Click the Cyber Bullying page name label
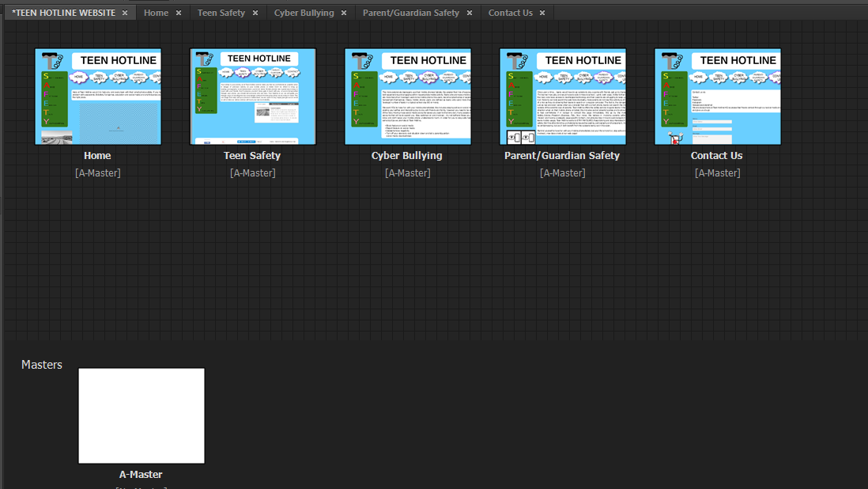This screenshot has height=489, width=868. click(x=407, y=156)
